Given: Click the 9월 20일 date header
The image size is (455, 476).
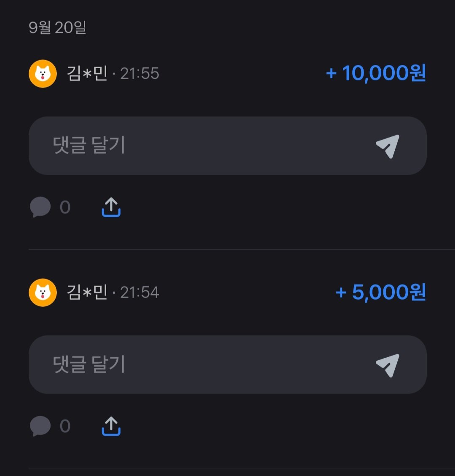Looking at the screenshot, I should tap(57, 28).
